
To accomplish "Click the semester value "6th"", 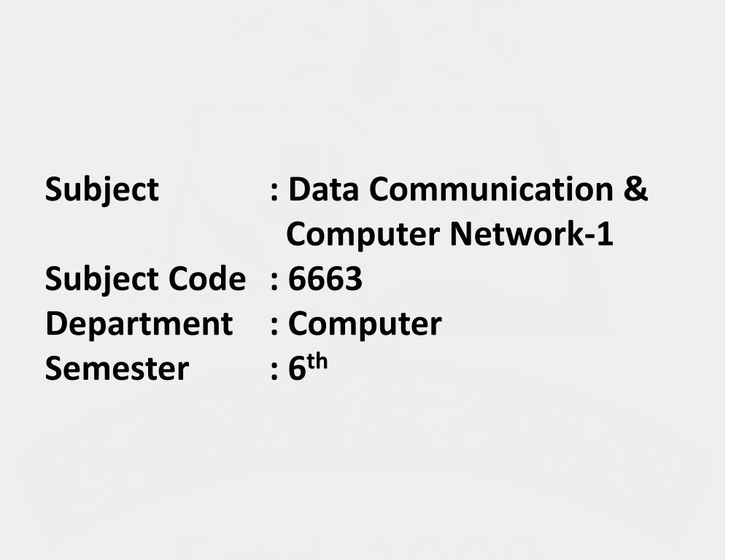I will [x=308, y=367].
